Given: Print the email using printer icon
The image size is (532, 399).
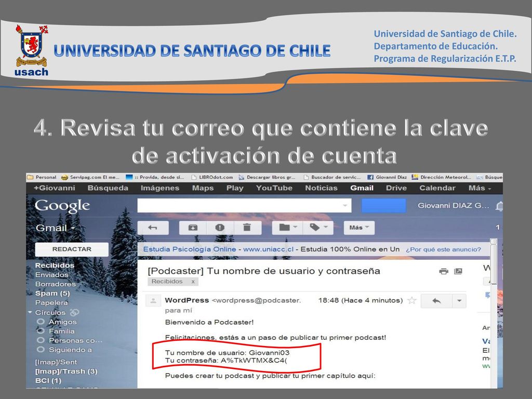Looking at the screenshot, I should [x=444, y=271].
